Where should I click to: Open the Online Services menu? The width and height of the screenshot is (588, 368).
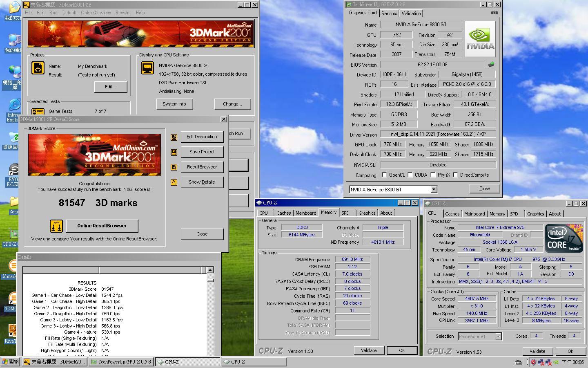pyautogui.click(x=96, y=13)
